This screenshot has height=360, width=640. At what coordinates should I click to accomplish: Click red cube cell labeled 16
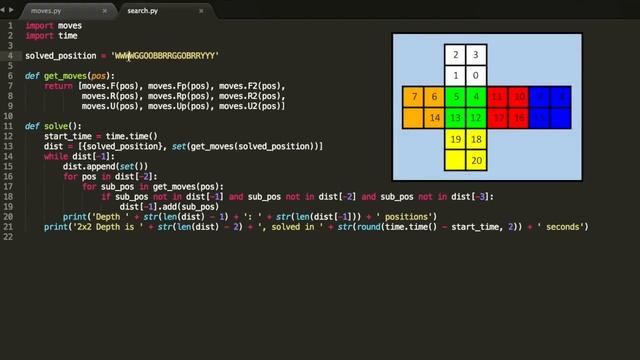(518, 118)
